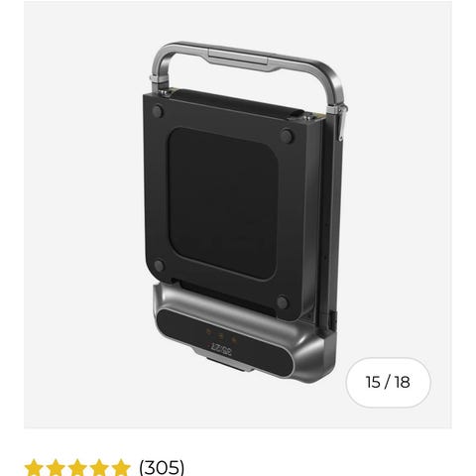Click the first yellow rating star
This screenshot has height=476, width=476.
point(34,467)
